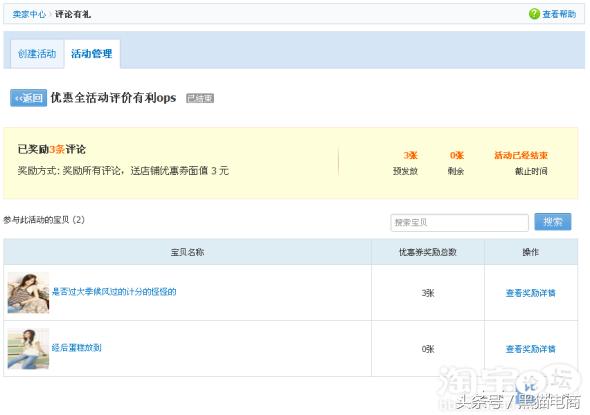Click the grey status badge beside activity title
This screenshot has width=590, height=415.
coord(200,98)
